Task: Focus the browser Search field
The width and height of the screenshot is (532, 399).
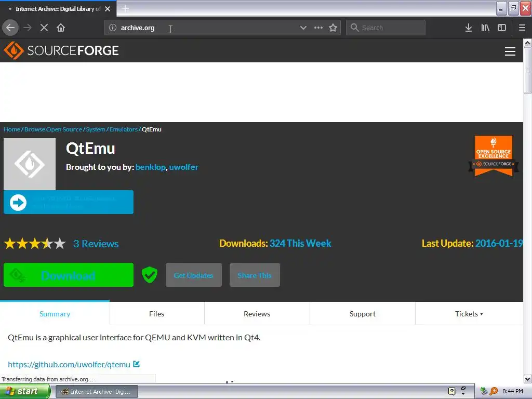Action: coord(385,28)
